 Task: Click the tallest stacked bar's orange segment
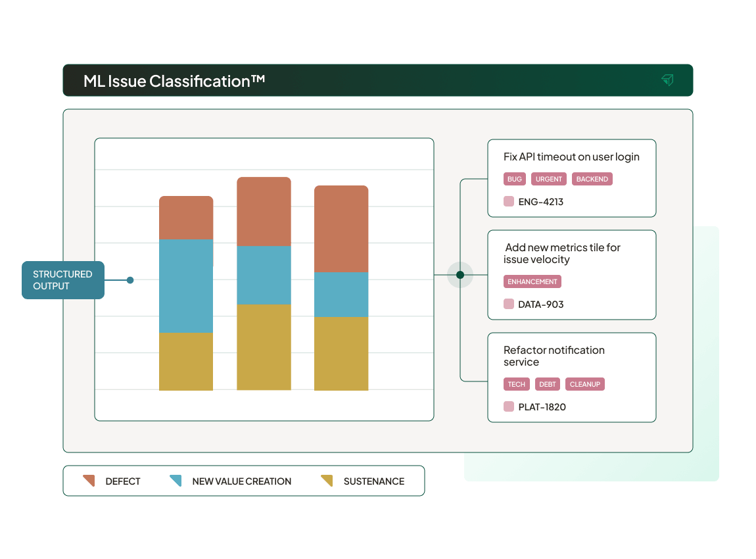264,209
